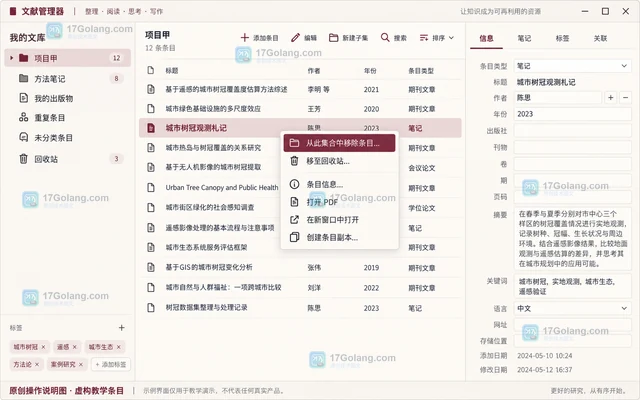Remove the 方法论 tag
This screenshot has height=400, width=640.
point(37,364)
